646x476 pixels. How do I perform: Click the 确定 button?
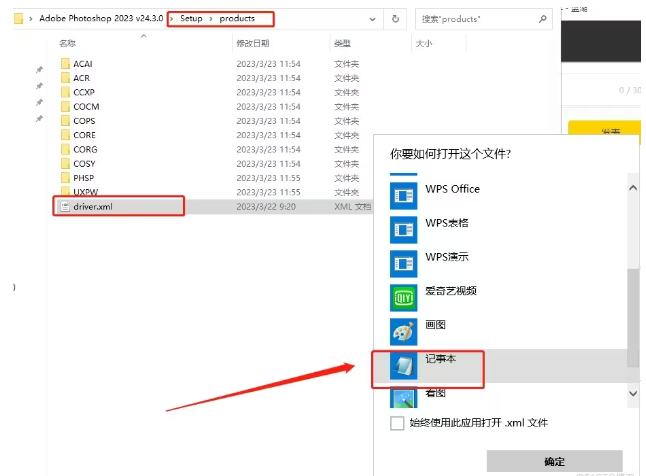[x=555, y=461]
